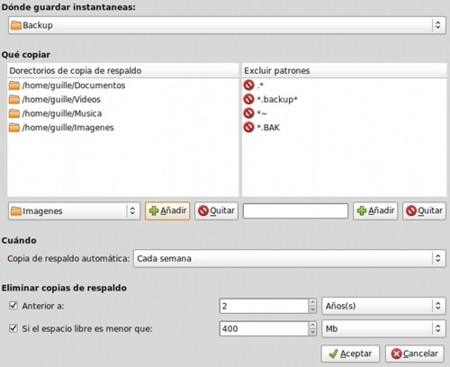Open the Backup snapshot location dropdown

pos(227,25)
